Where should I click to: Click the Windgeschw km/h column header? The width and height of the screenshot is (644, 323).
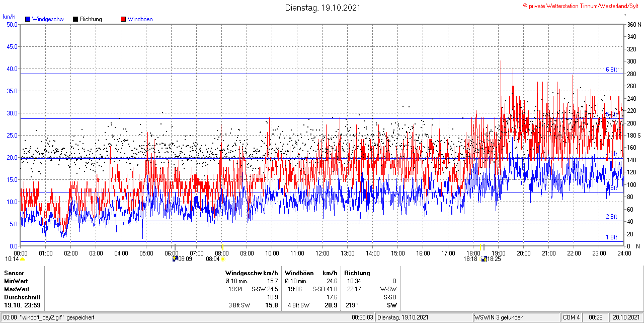tap(252, 273)
